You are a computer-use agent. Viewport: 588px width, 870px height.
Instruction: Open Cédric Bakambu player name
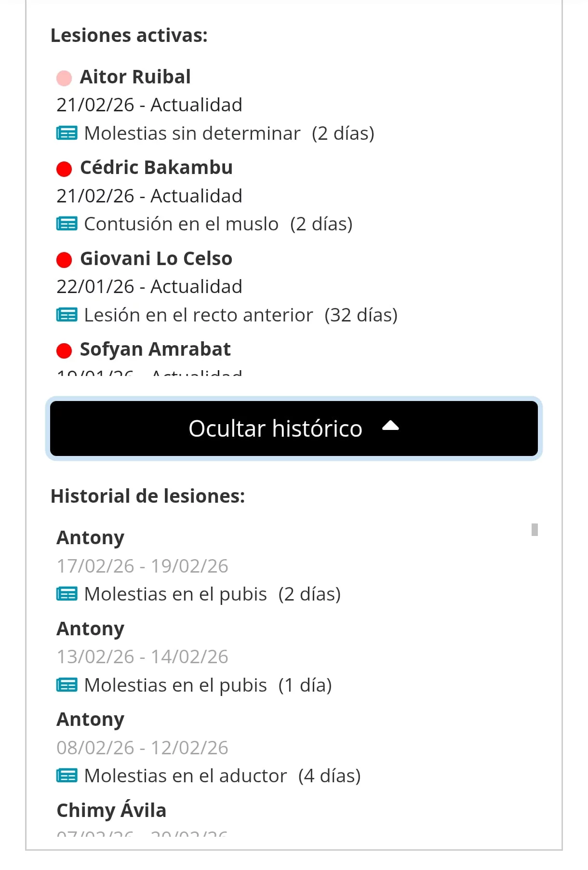pyautogui.click(x=156, y=167)
